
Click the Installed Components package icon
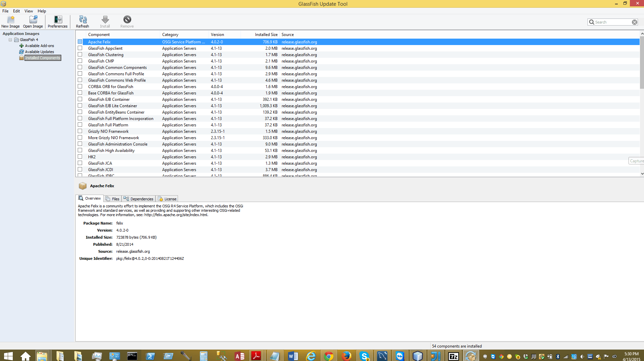22,58
